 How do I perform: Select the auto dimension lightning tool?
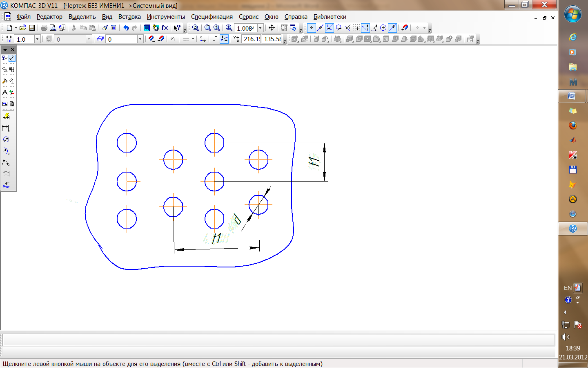point(6,117)
